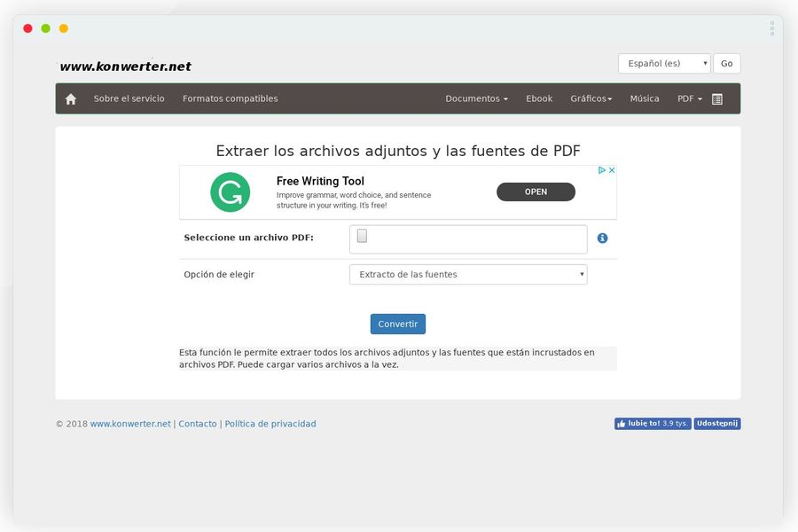This screenshot has width=798, height=532.
Task: Expand the Gráficos menu
Action: pos(591,98)
